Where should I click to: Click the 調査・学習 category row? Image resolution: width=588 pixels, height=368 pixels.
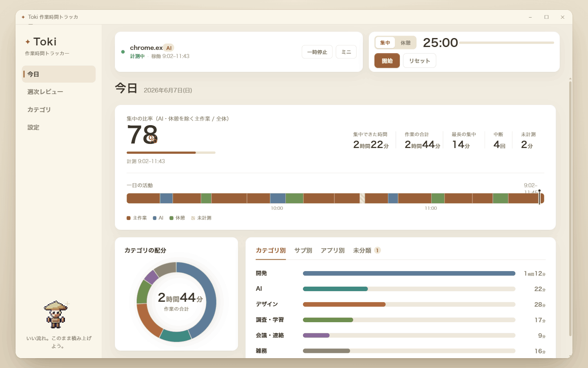(x=401, y=320)
